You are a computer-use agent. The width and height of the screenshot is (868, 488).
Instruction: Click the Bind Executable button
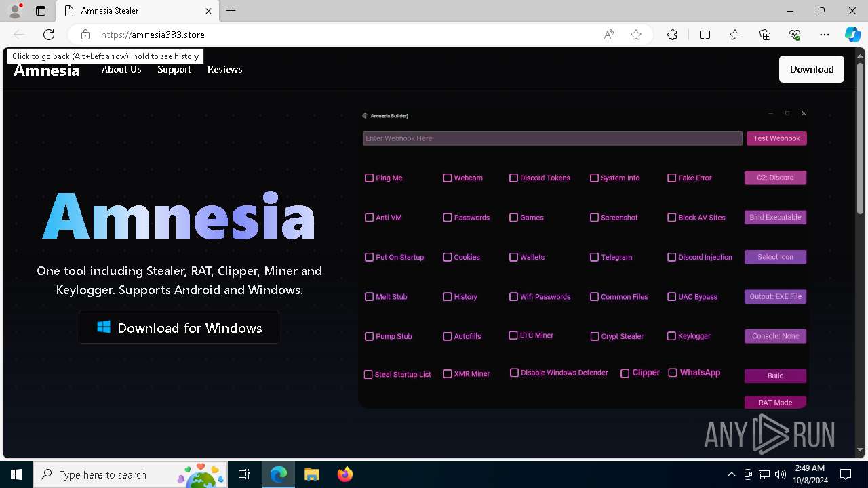pyautogui.click(x=775, y=217)
